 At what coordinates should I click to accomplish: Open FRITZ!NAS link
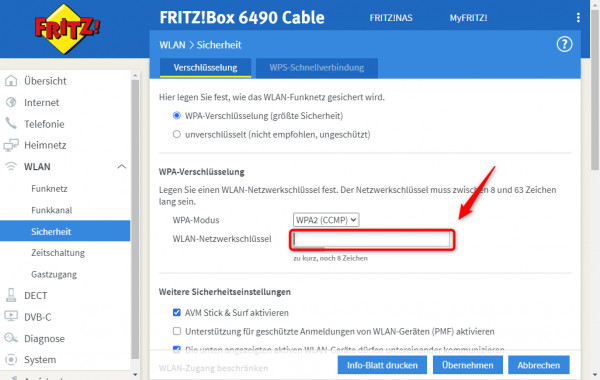[x=391, y=18]
